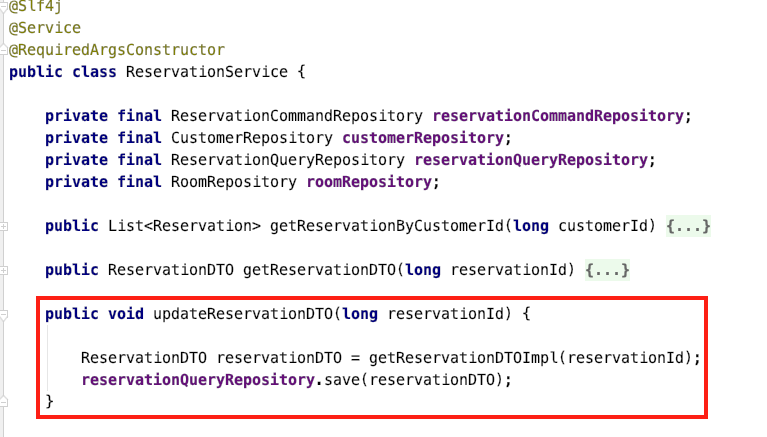Click the ReservationQueryRepository type name

pos(288,160)
